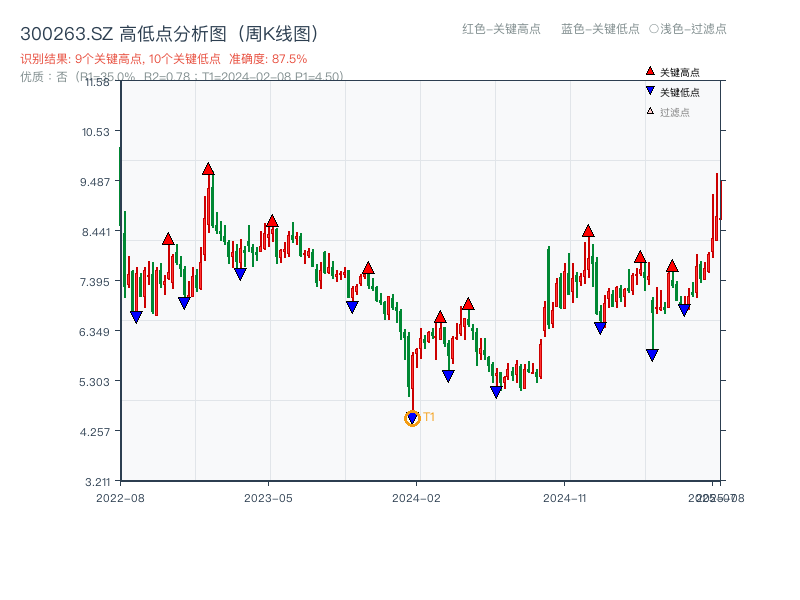Click the 2023-05 x-axis date label
The image size is (800, 600).
(268, 498)
